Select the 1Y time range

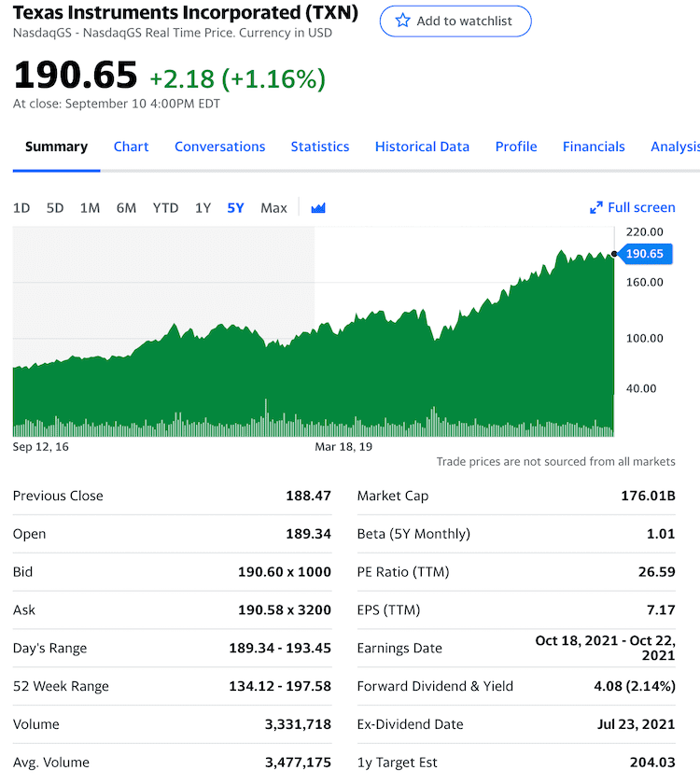[203, 208]
